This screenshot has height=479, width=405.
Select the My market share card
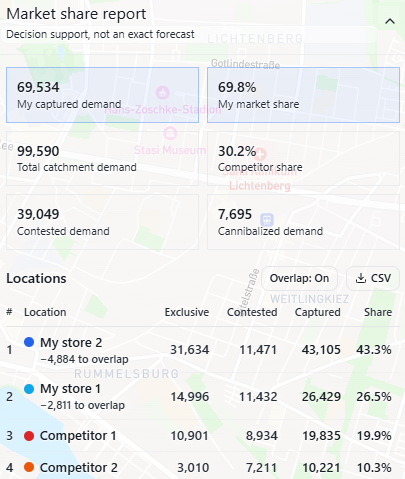(x=303, y=95)
